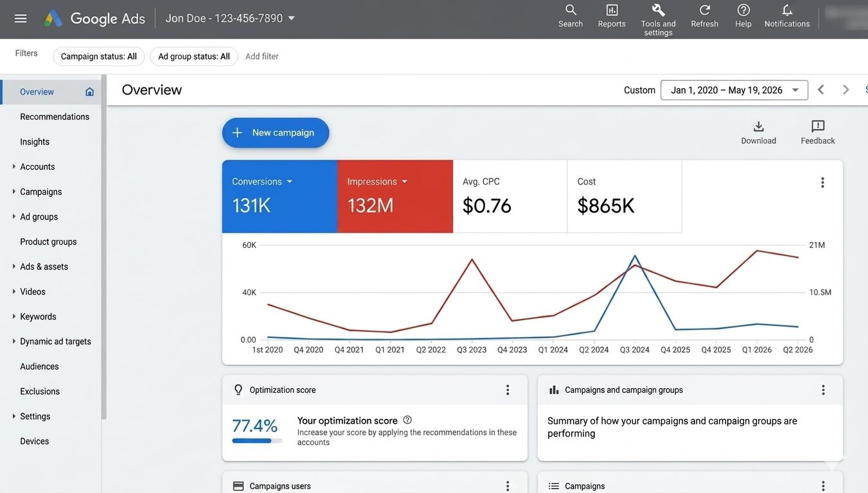Open the account selector dropdown arrow
Screen dimensions: 868x493
click(x=291, y=19)
